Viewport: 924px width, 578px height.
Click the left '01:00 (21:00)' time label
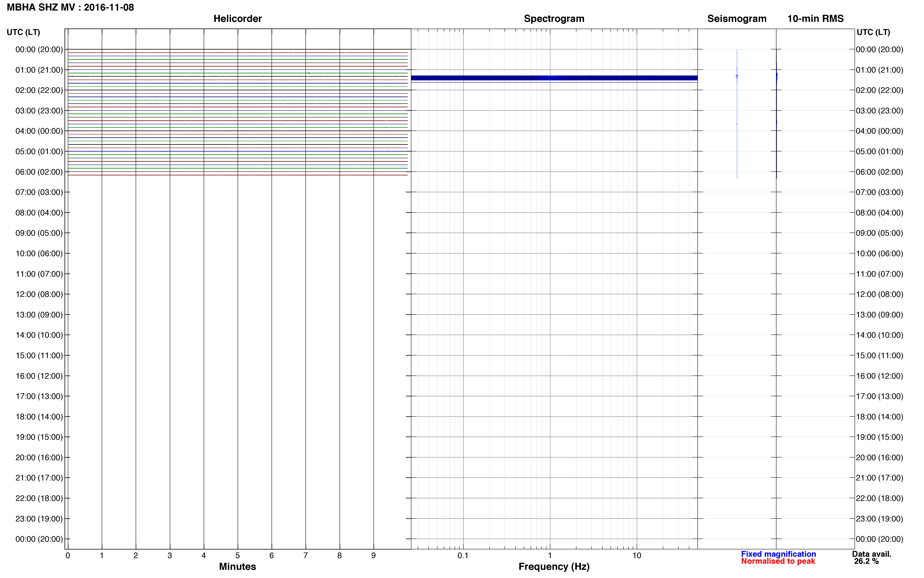(x=39, y=70)
